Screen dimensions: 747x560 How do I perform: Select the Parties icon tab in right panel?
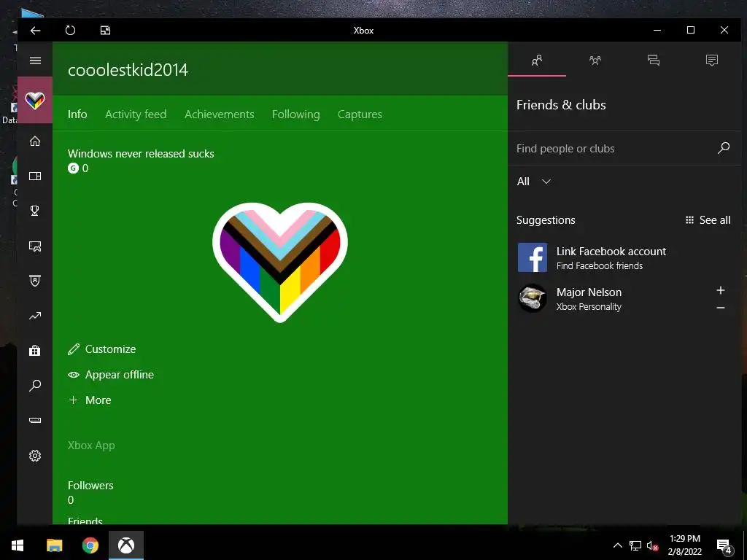[x=595, y=61]
